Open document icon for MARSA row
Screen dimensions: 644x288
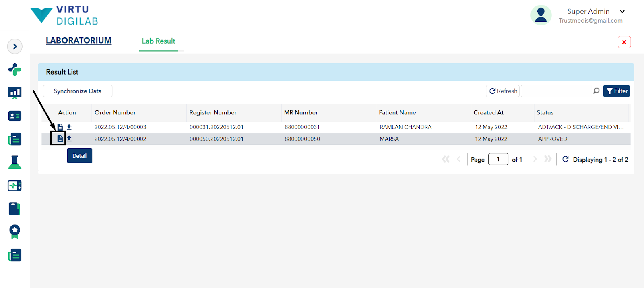coord(60,139)
